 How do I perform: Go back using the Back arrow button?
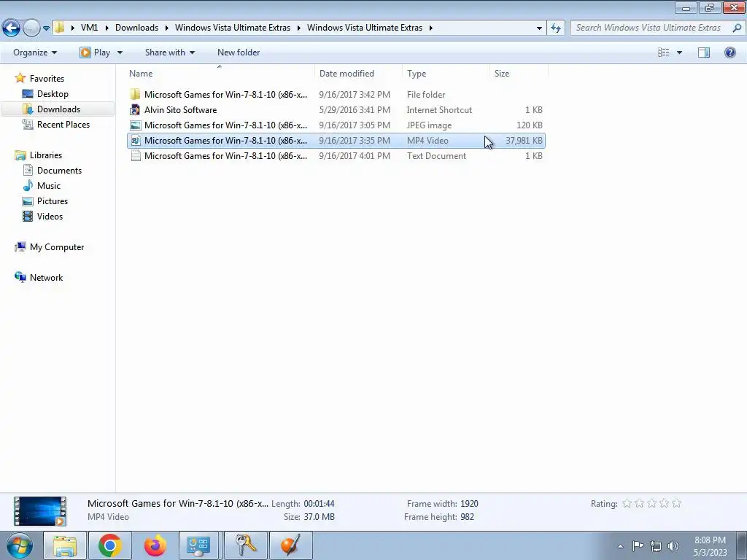point(12,28)
